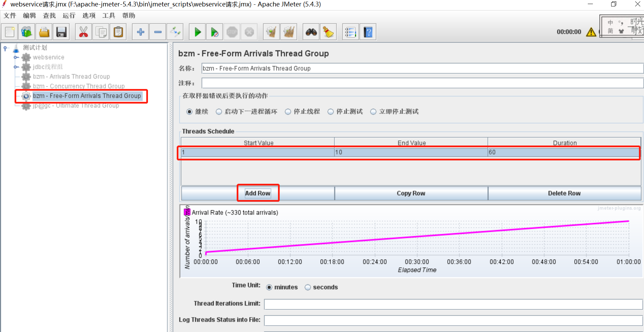Image resolution: width=644 pixels, height=332 pixels.
Task: Click the test plan flask icon
Action: (16, 48)
